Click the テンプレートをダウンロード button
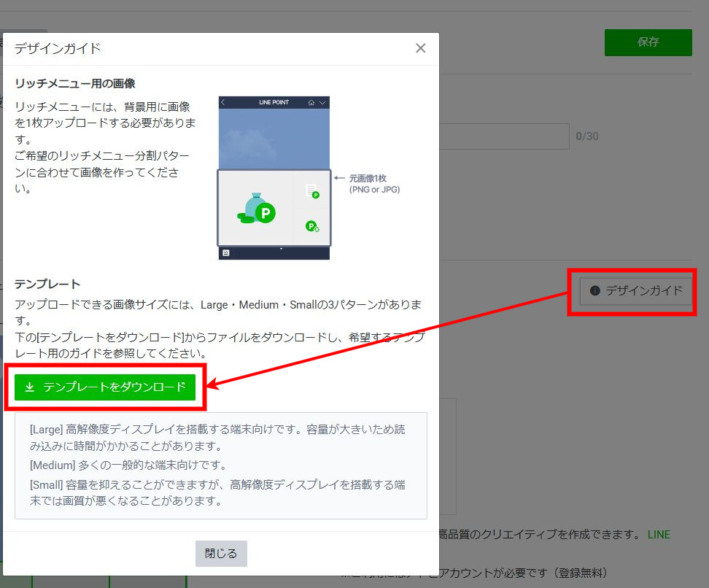709x588 pixels. (105, 387)
